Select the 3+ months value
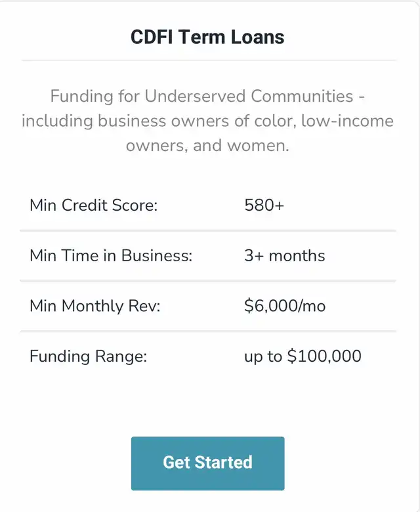The height and width of the screenshot is (512, 420). (x=285, y=255)
